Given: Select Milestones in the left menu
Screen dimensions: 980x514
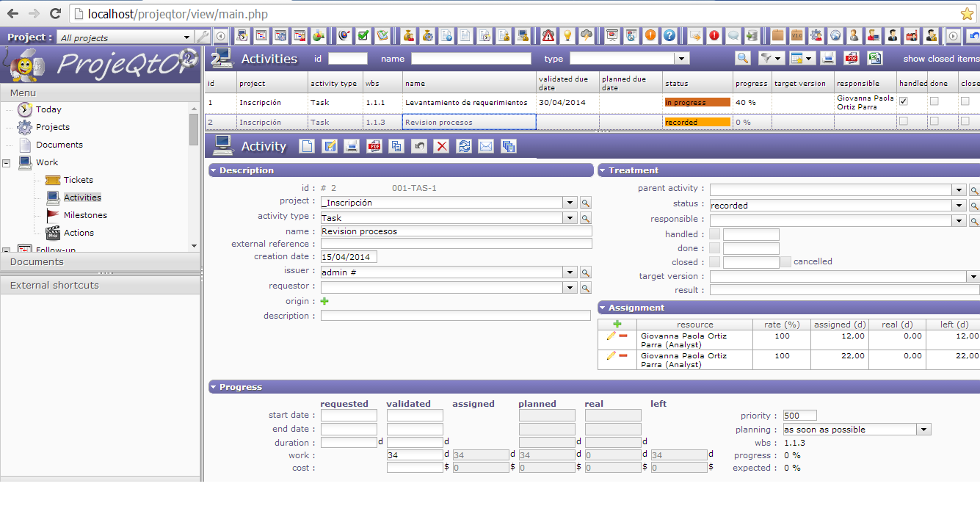Looking at the screenshot, I should (85, 215).
